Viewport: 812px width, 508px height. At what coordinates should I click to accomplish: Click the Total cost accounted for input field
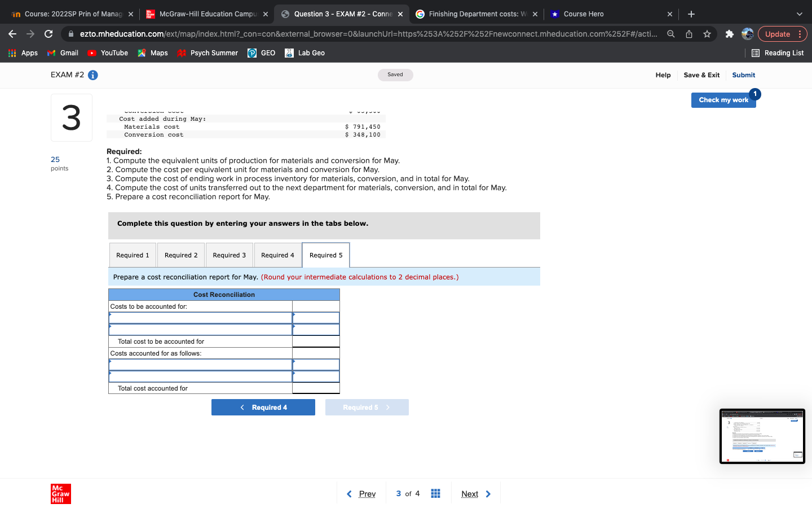tap(316, 388)
